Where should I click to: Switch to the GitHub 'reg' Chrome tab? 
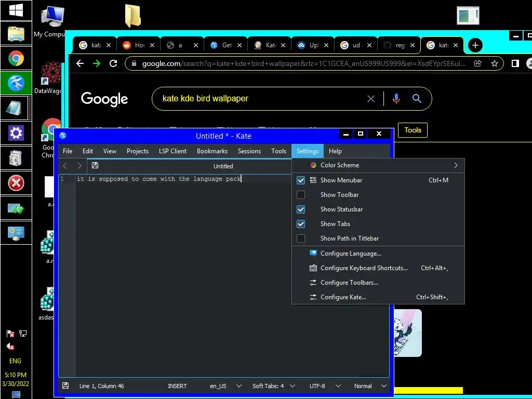398,46
